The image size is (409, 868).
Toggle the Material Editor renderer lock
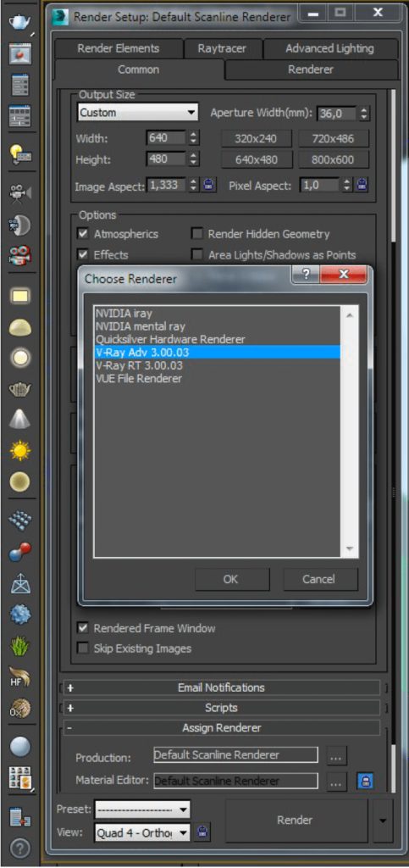coord(365,781)
